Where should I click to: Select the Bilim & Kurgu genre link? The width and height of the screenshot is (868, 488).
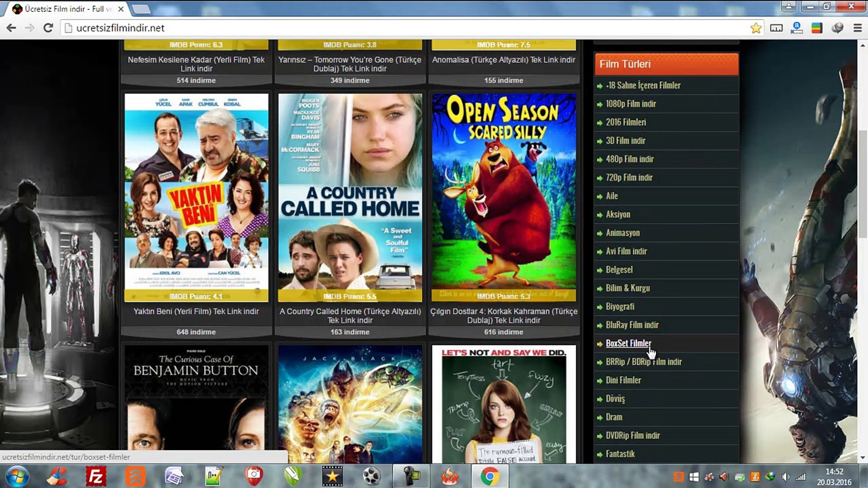[x=627, y=288]
